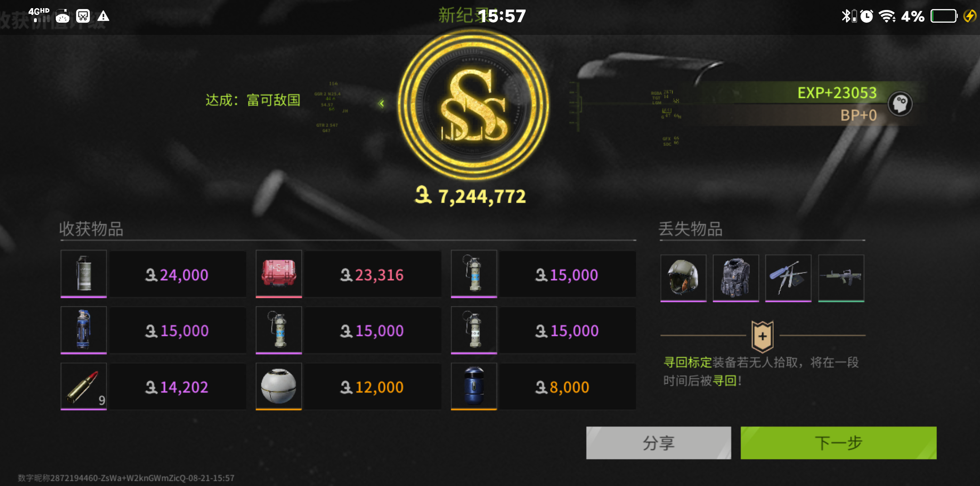Select the lost tactical vest icon

click(x=736, y=278)
